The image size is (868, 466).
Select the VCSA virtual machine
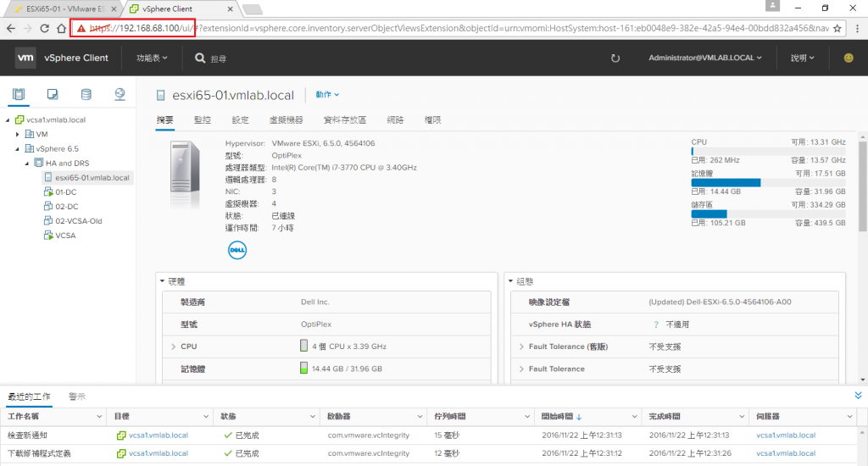(65, 236)
